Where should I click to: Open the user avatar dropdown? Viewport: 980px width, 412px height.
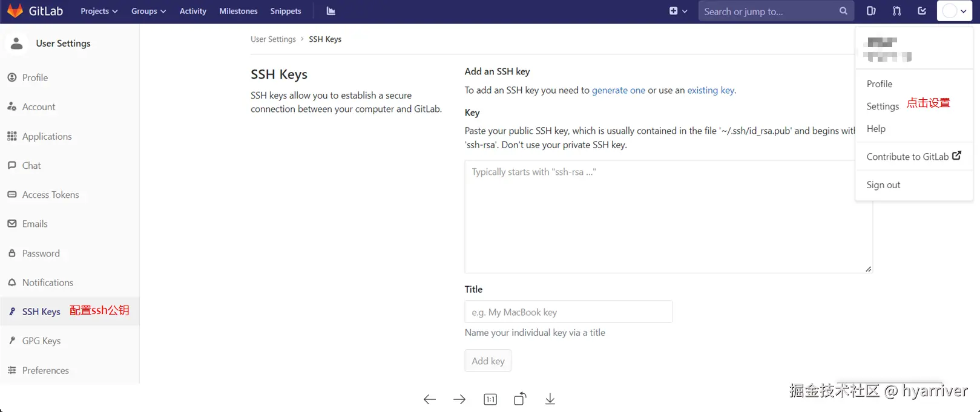tap(955, 11)
